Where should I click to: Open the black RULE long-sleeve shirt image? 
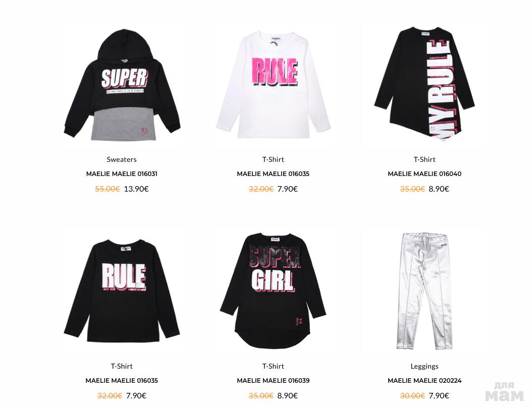click(x=122, y=290)
